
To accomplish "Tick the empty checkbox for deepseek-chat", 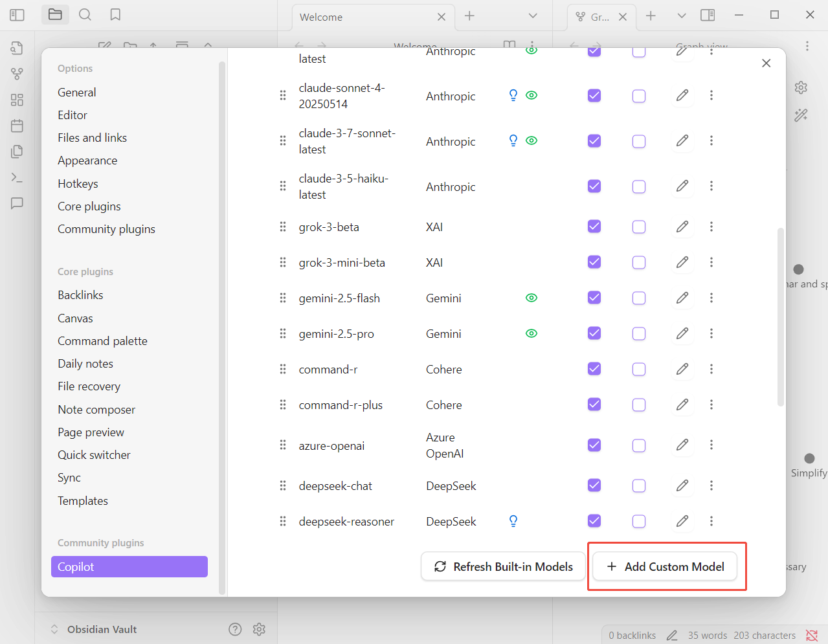I will pos(639,485).
